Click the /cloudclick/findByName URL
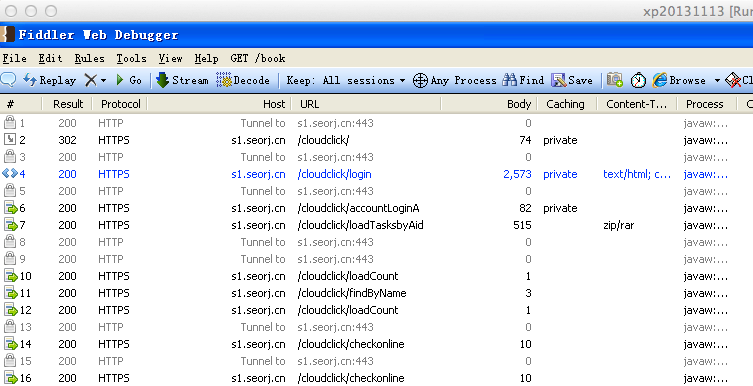The width and height of the screenshot is (753, 386). pos(352,293)
